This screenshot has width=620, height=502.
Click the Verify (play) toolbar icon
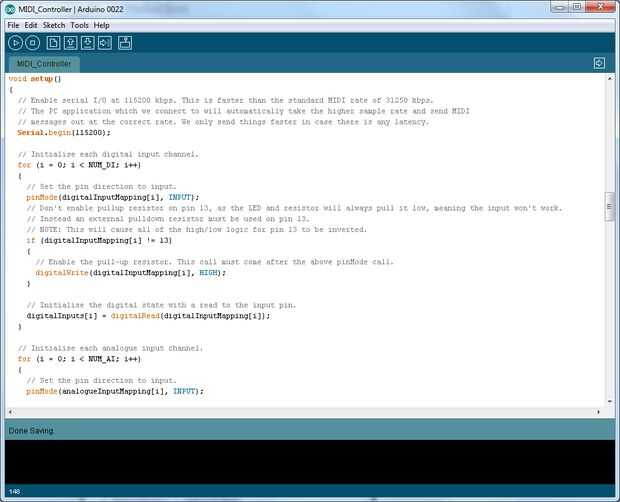15,43
